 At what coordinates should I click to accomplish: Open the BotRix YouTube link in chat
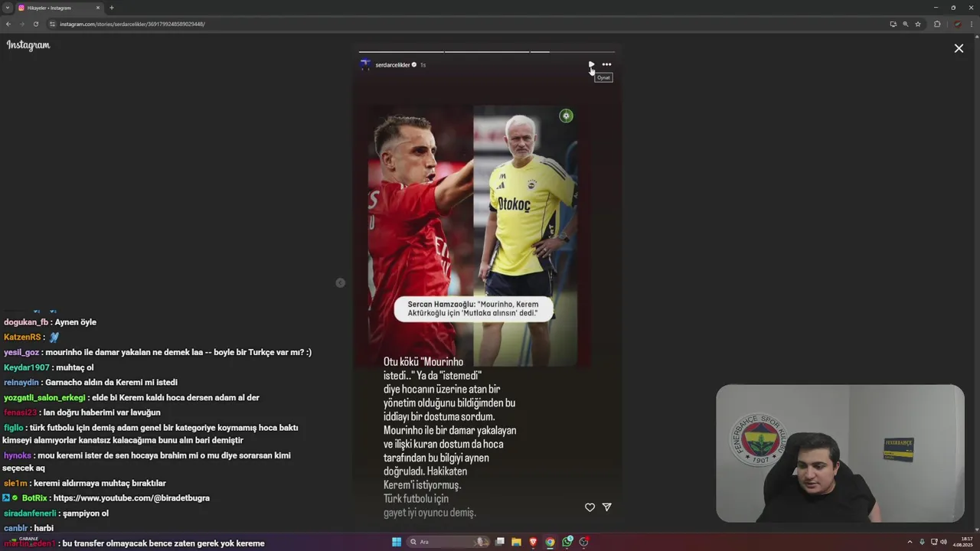coord(131,498)
